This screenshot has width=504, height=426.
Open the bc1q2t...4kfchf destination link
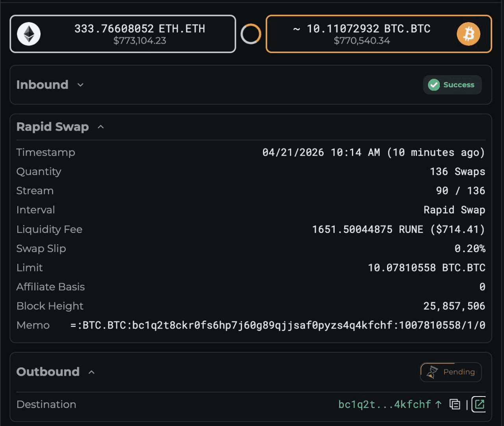click(x=384, y=404)
